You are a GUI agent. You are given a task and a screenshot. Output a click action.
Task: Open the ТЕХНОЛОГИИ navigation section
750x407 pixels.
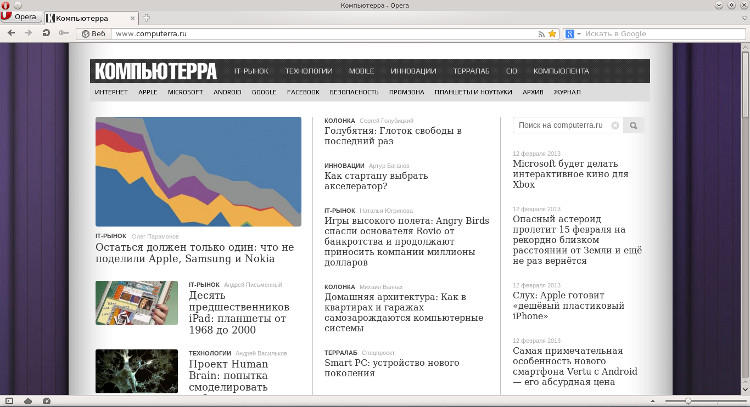(x=309, y=71)
